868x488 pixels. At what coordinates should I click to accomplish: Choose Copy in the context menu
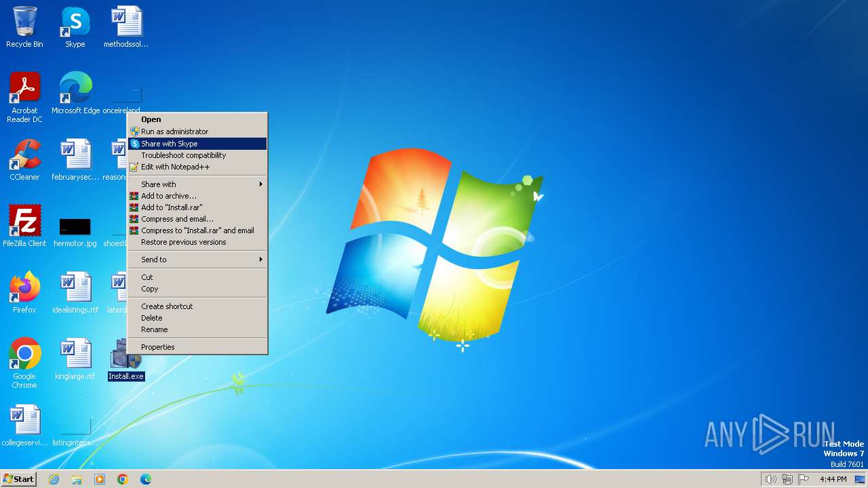pyautogui.click(x=197, y=289)
